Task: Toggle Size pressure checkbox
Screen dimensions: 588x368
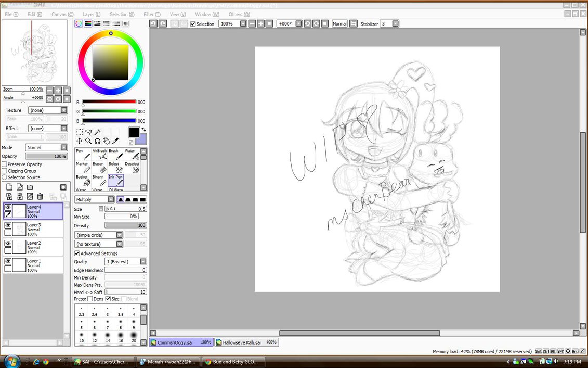Action: click(108, 299)
